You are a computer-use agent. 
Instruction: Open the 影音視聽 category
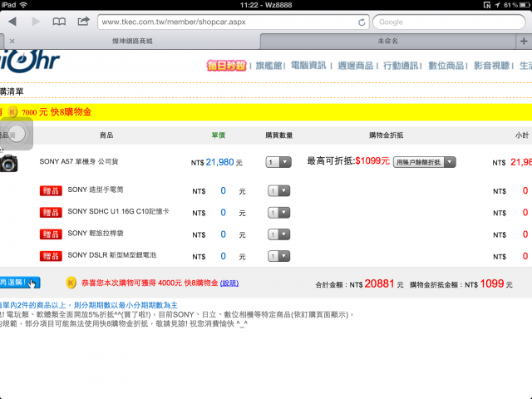pos(491,66)
